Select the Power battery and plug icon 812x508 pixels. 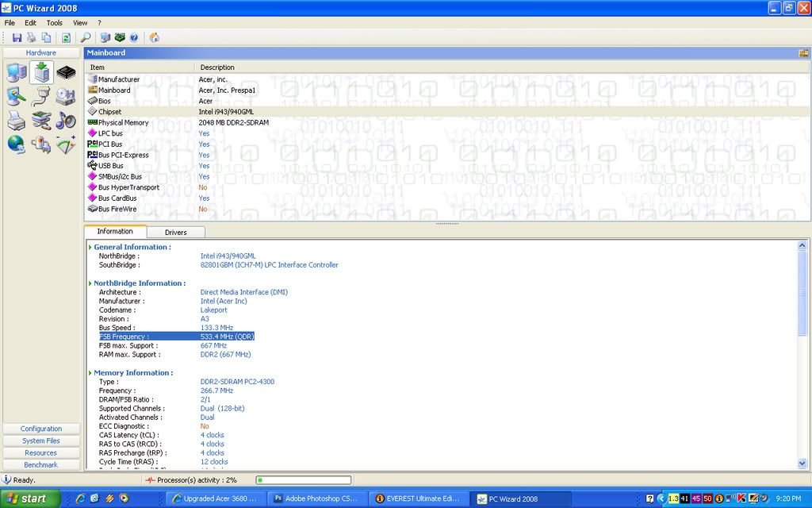coord(41,144)
